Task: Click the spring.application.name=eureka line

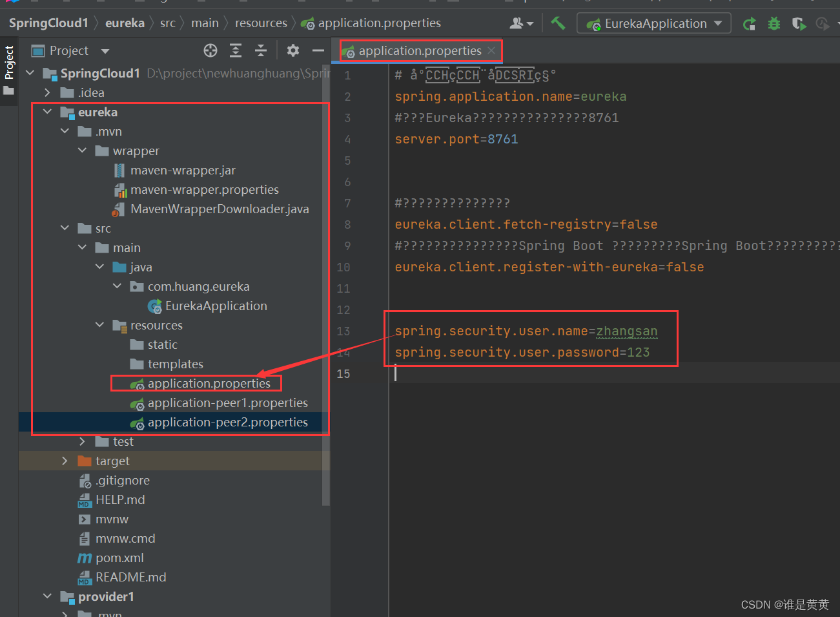Action: coord(511,96)
